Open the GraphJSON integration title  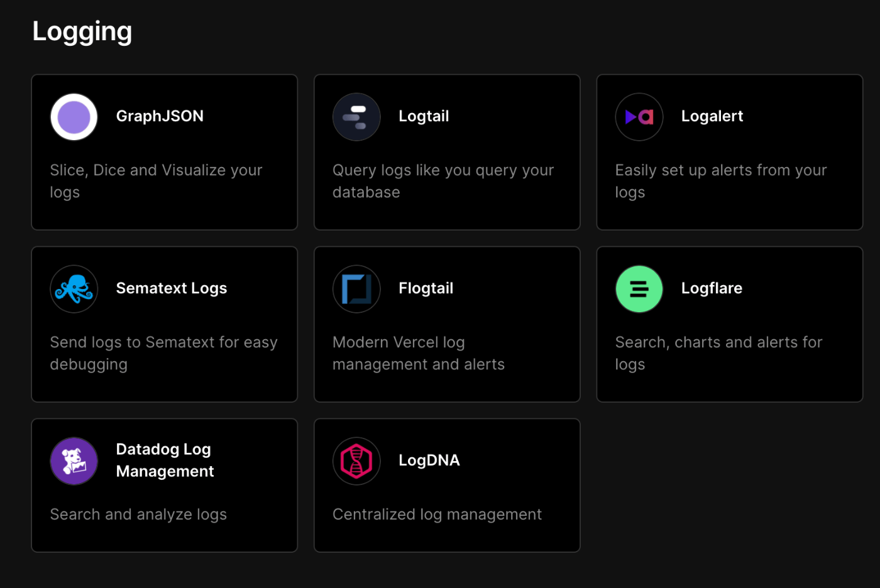(x=160, y=116)
